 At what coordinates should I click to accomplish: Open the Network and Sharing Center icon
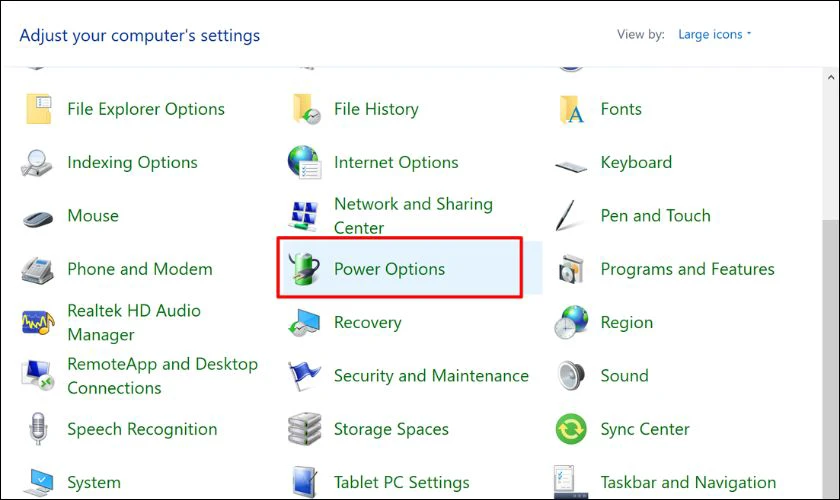pos(303,216)
